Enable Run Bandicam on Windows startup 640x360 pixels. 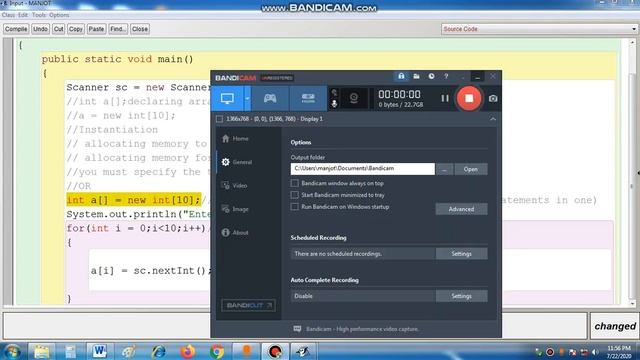(294, 207)
